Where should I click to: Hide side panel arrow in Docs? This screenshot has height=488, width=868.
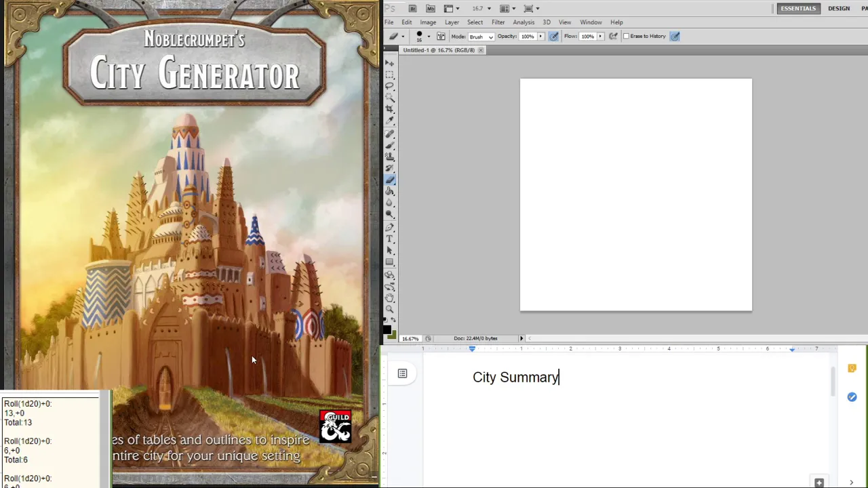(852, 483)
